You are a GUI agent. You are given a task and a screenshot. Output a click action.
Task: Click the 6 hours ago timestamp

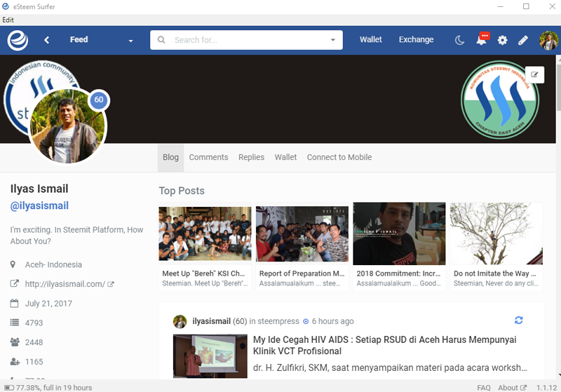(x=332, y=321)
